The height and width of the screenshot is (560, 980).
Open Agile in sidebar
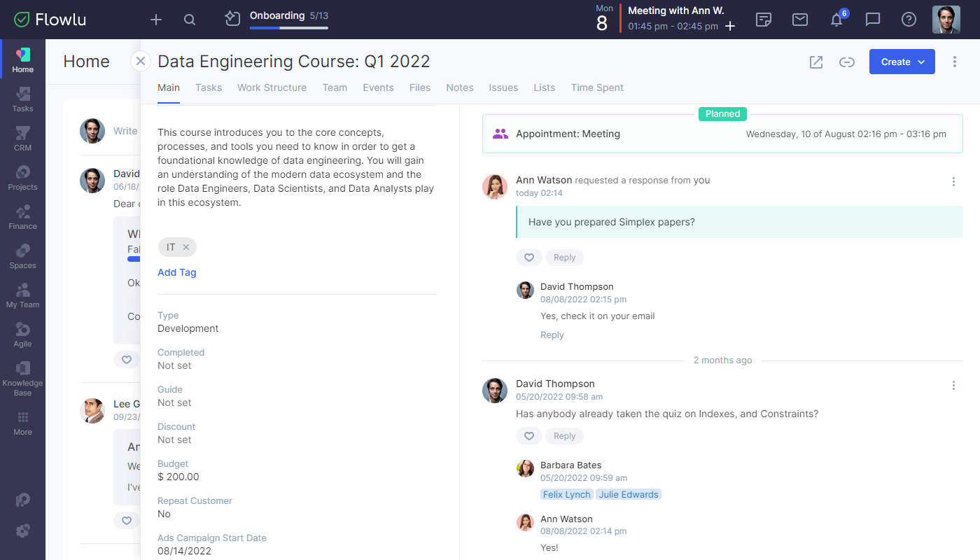(22, 334)
